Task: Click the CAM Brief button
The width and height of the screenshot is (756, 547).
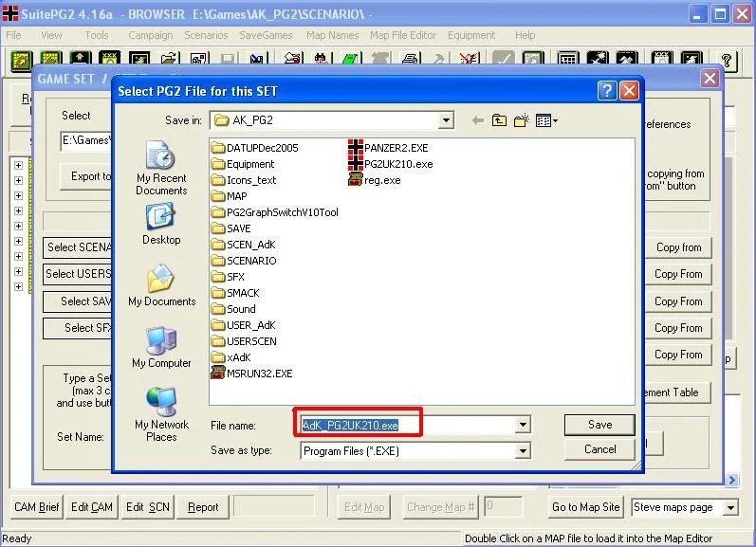Action: coord(37,507)
